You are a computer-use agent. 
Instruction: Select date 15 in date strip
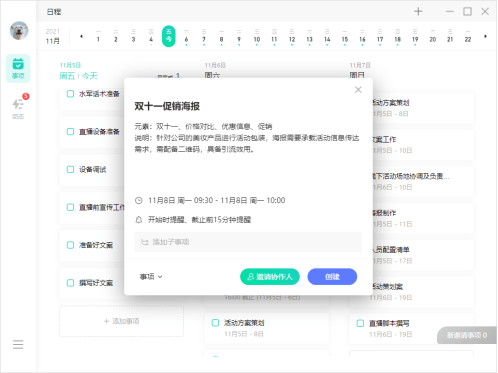(x=345, y=36)
